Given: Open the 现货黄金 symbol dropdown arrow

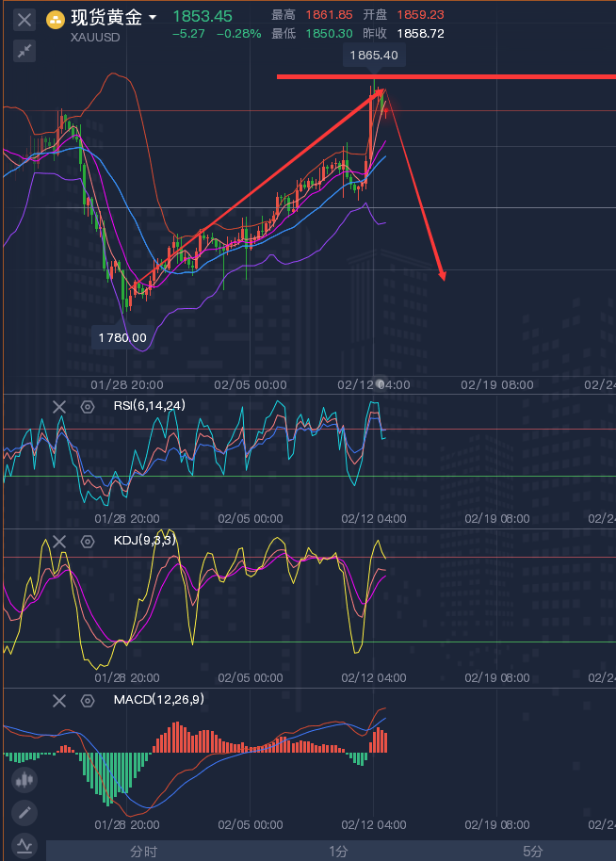Looking at the screenshot, I should 153,17.
